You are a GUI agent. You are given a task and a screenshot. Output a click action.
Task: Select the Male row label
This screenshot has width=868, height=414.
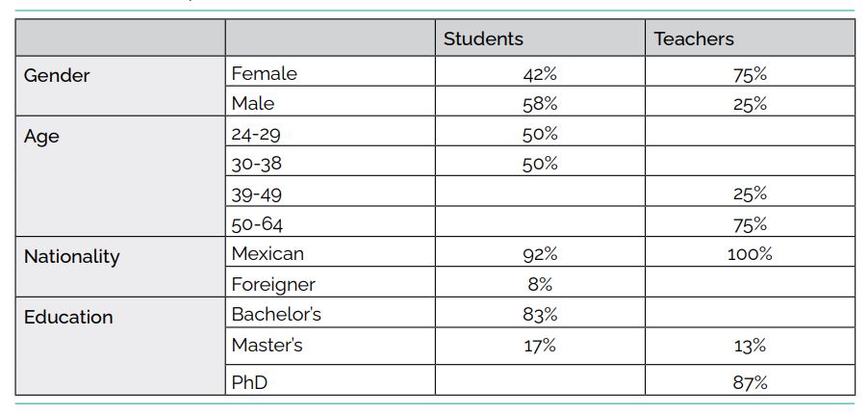pos(253,103)
